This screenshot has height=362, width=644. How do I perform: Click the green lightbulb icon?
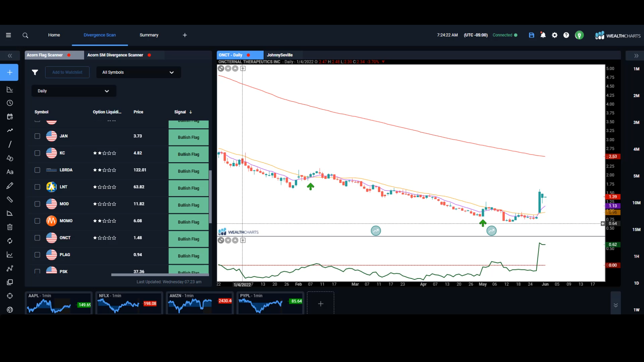tap(579, 35)
